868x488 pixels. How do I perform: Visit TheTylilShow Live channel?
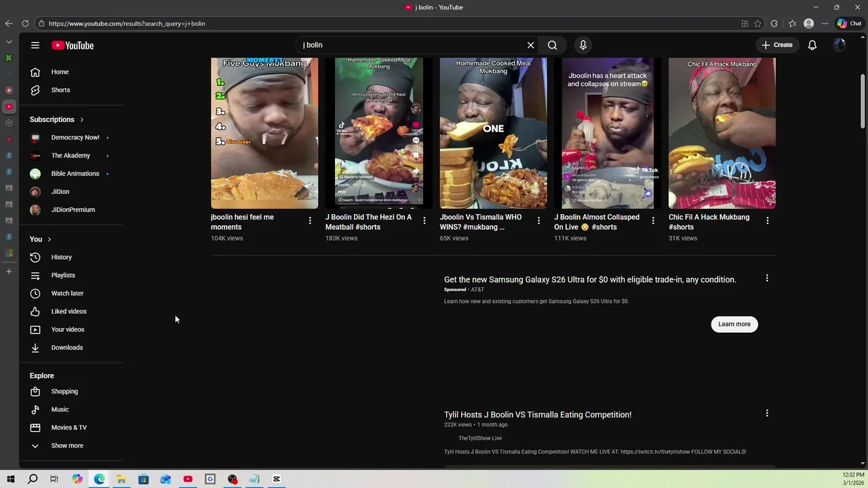pyautogui.click(x=480, y=439)
